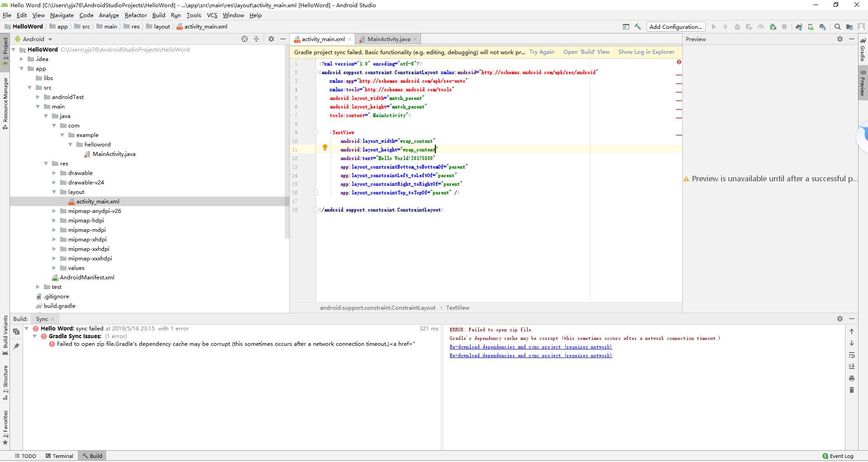The width and height of the screenshot is (868, 462).
Task: Toggle the Preview side tool window button
Action: point(863,83)
